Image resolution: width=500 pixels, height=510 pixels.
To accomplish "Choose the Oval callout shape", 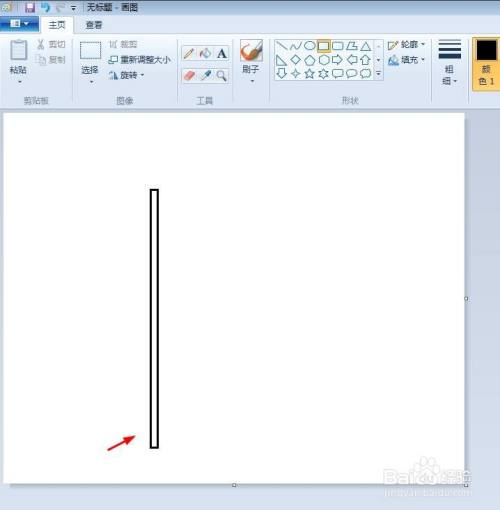I will click(x=352, y=73).
